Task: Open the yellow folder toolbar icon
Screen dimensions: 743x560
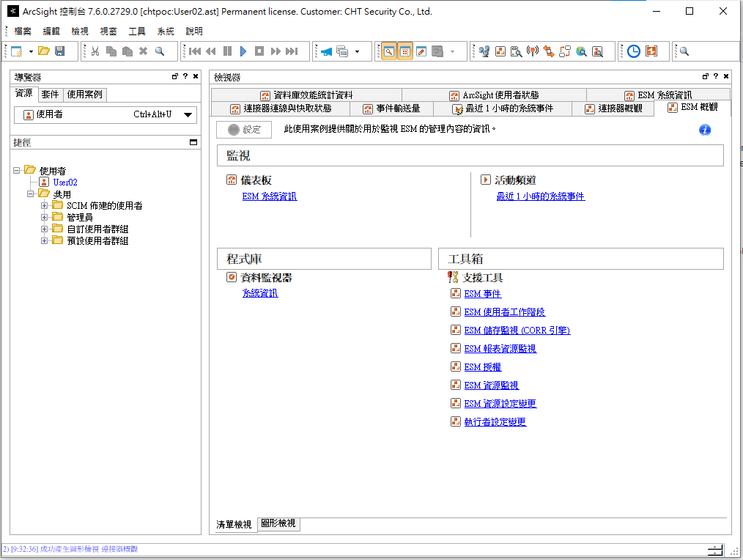Action: coord(44,51)
